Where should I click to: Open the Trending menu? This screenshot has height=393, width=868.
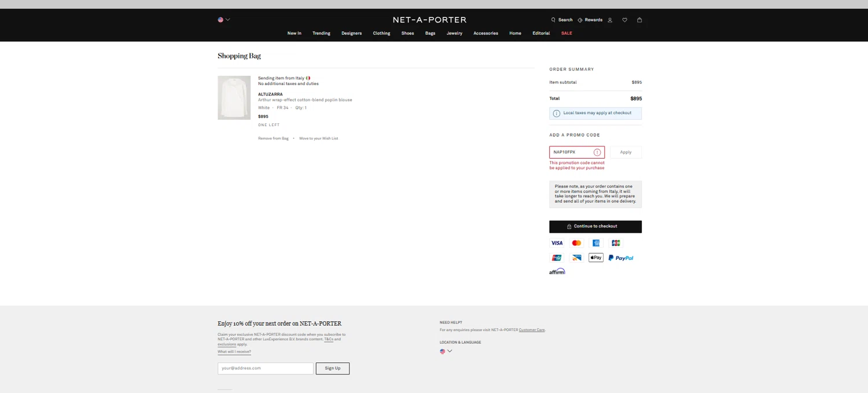[321, 33]
